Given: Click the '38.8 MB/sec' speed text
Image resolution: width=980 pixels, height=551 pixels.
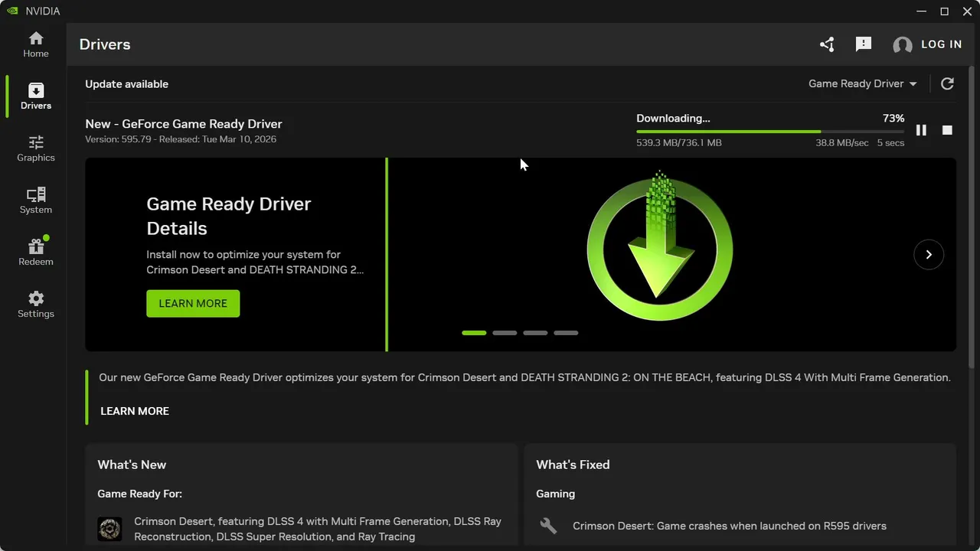Looking at the screenshot, I should tap(842, 143).
